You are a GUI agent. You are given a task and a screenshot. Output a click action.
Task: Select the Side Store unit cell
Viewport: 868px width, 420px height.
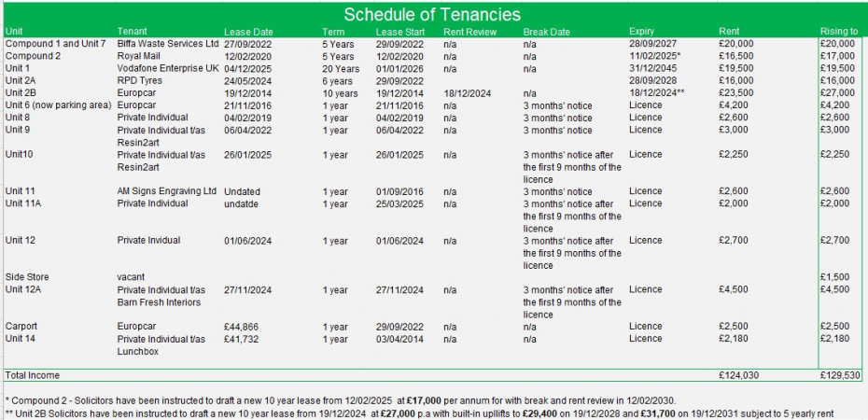(27, 277)
